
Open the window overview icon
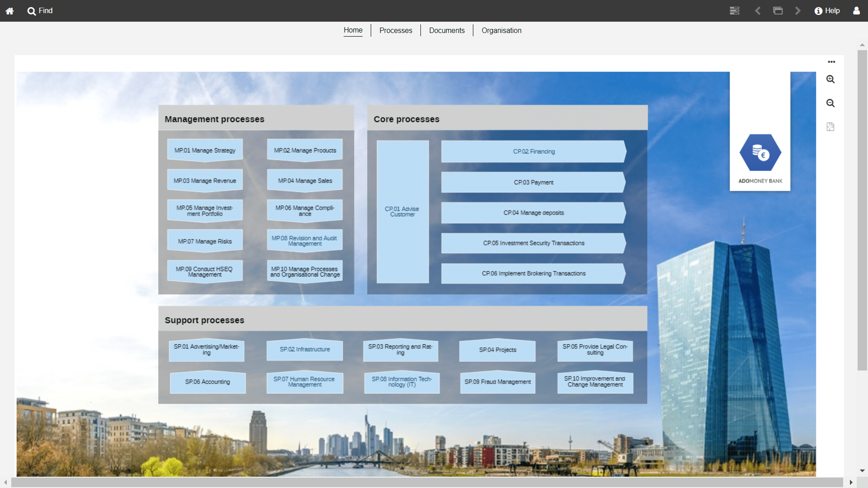[778, 10]
